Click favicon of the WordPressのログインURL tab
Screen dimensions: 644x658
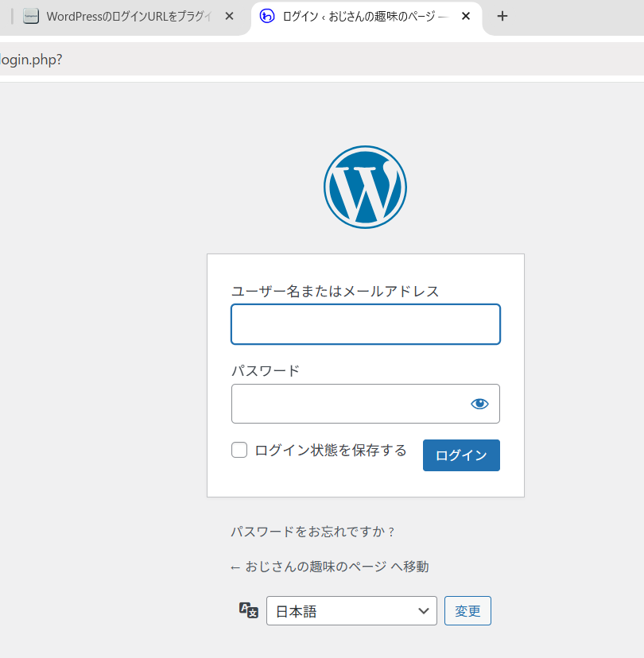31,17
